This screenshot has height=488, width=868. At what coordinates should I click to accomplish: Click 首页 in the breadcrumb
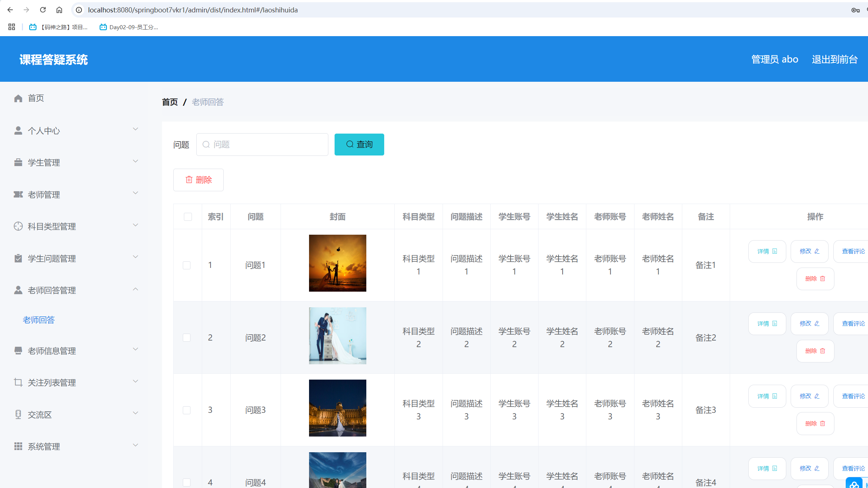(170, 102)
